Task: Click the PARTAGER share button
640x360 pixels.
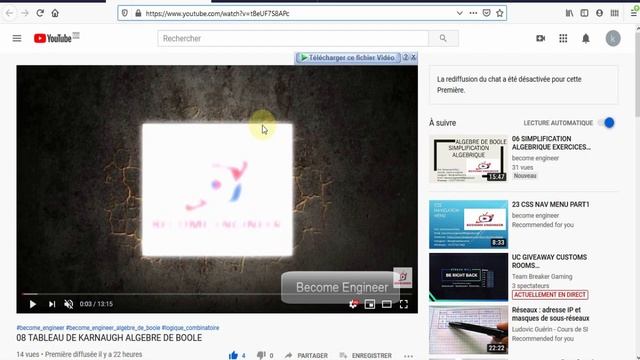Action: click(x=307, y=356)
